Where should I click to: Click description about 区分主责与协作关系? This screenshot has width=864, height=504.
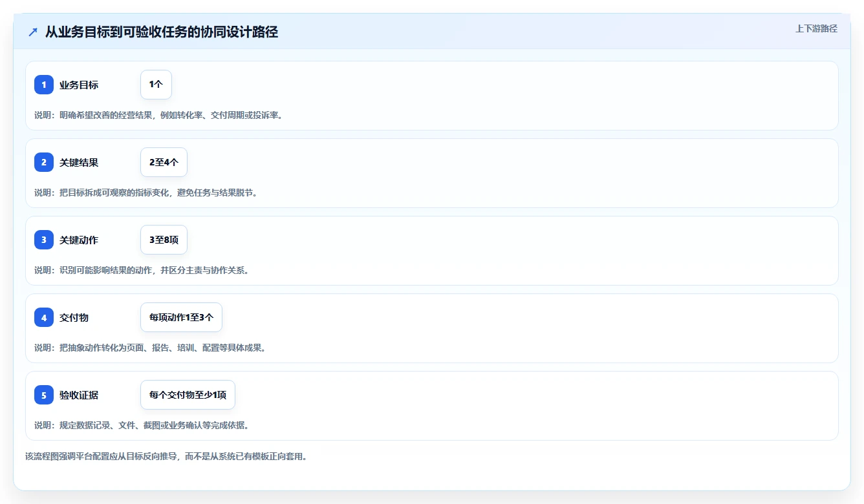(x=142, y=270)
